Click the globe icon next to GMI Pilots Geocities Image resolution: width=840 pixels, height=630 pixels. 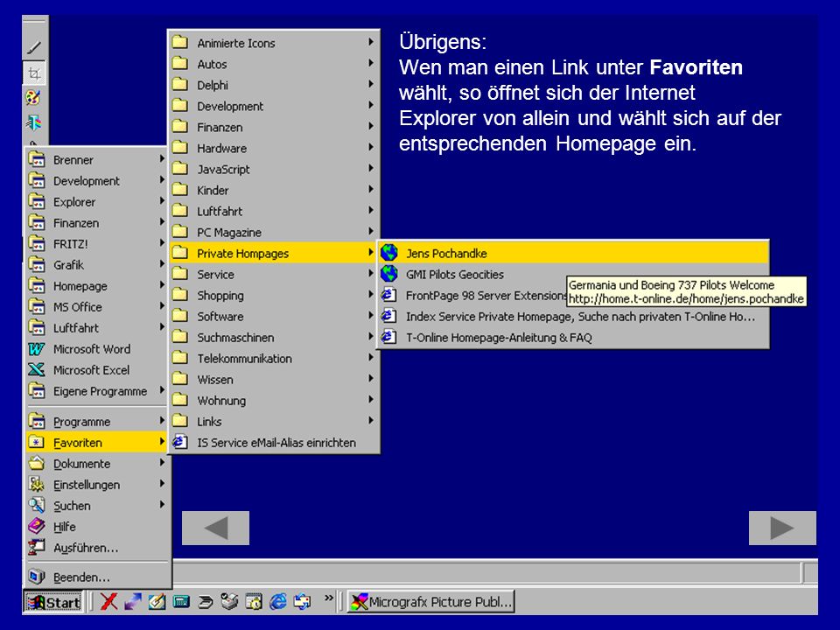(389, 274)
